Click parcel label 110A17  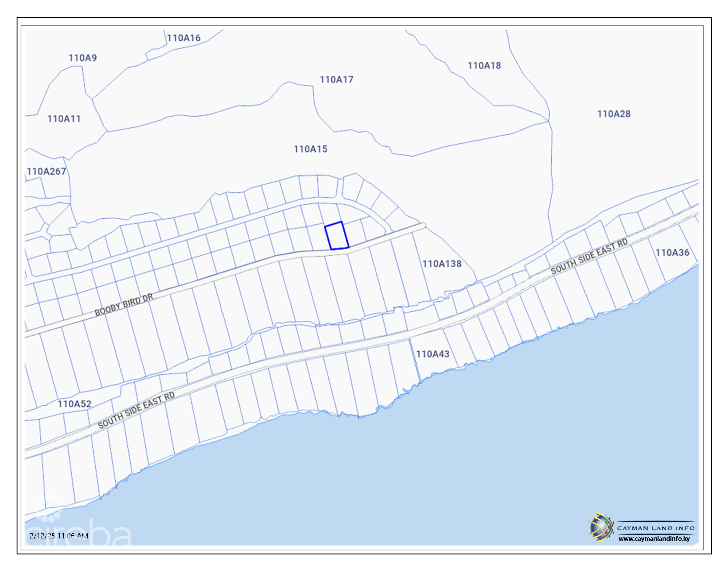click(336, 80)
